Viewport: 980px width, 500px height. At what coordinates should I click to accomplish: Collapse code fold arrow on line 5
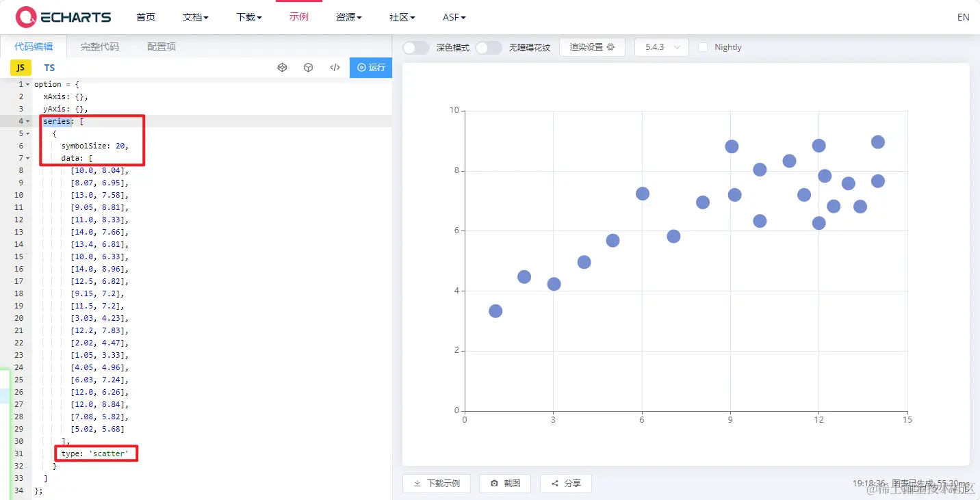27,133
